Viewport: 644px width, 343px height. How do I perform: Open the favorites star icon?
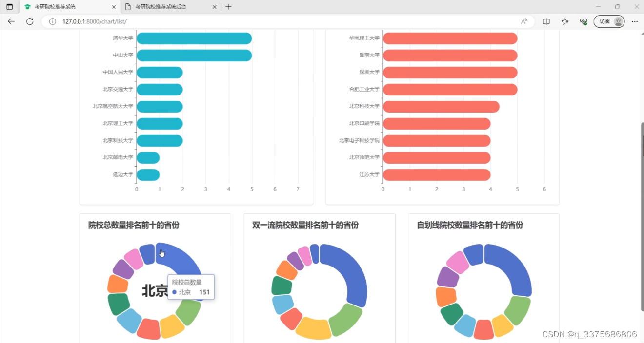click(x=565, y=21)
